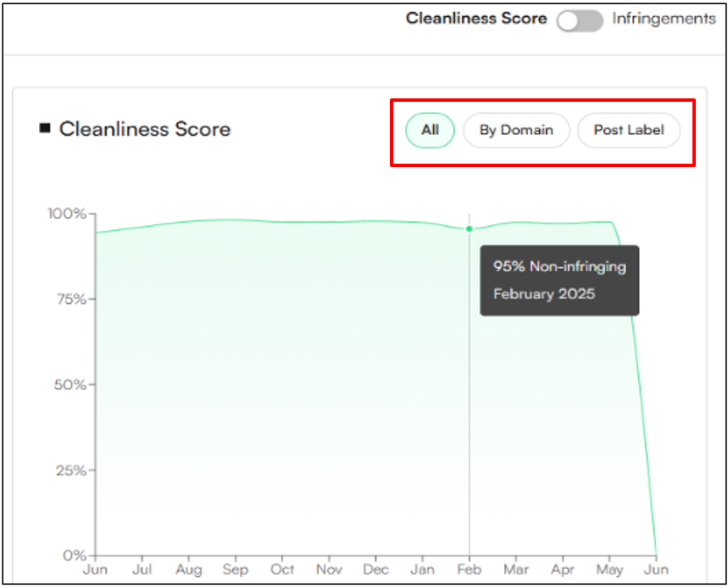The width and height of the screenshot is (728, 586).
Task: Click the Mar label on x-axis
Action: 516,569
